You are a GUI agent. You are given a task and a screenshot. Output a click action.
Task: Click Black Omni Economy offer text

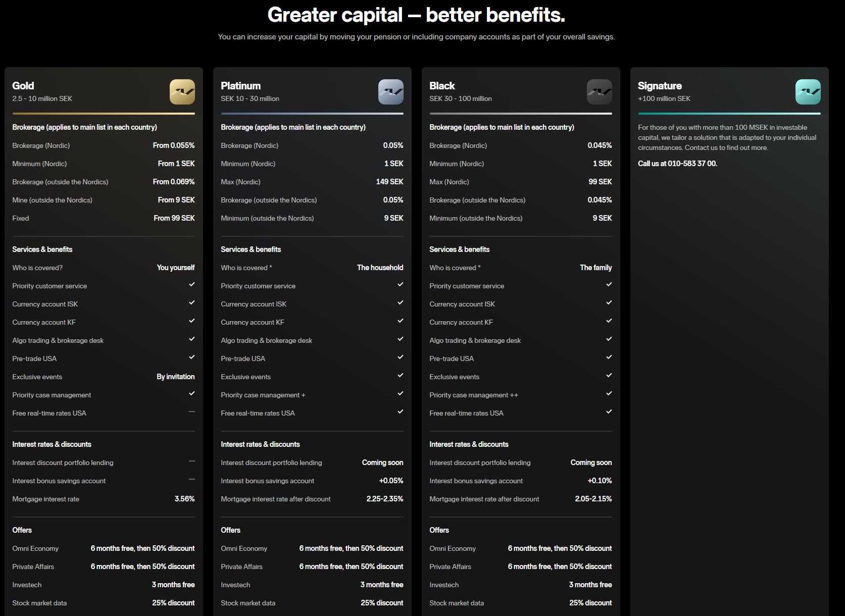[560, 548]
